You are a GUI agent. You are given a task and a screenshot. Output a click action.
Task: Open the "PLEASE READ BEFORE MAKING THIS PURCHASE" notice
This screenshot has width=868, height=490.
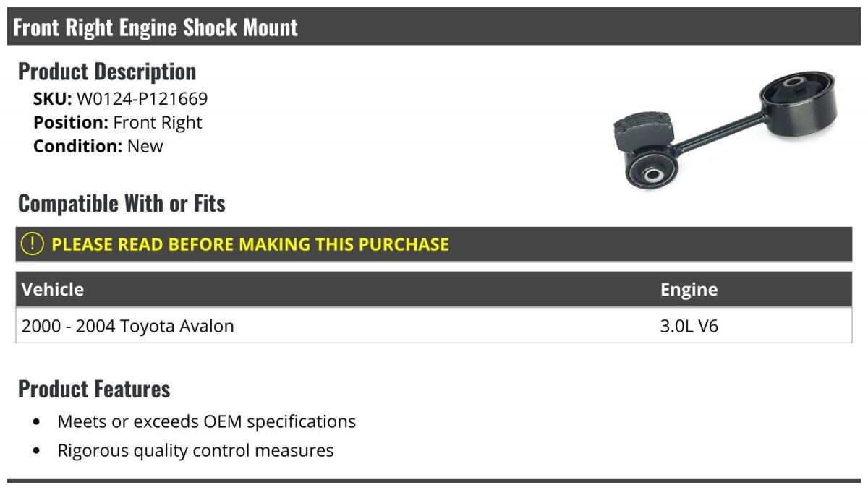tap(250, 244)
